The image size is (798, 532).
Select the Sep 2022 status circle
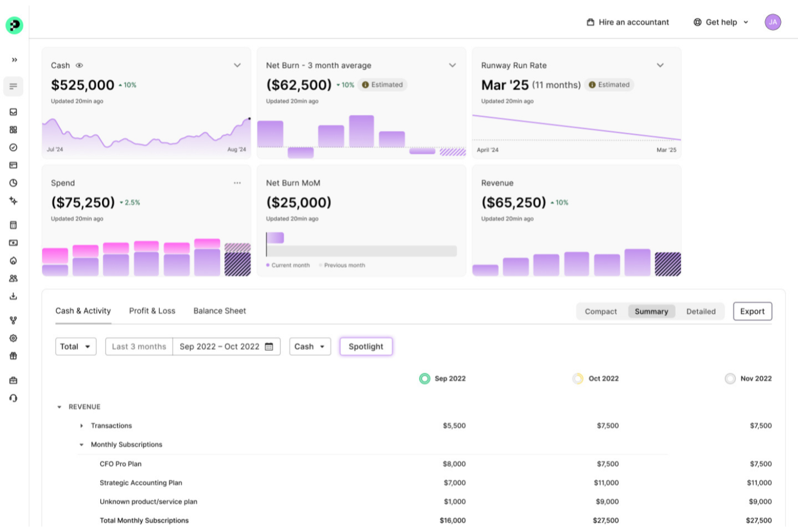click(425, 379)
